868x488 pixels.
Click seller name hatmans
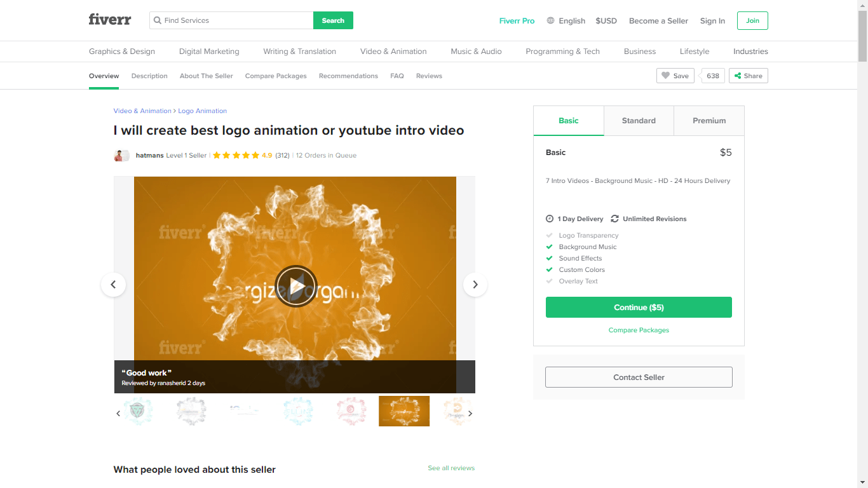(x=149, y=155)
